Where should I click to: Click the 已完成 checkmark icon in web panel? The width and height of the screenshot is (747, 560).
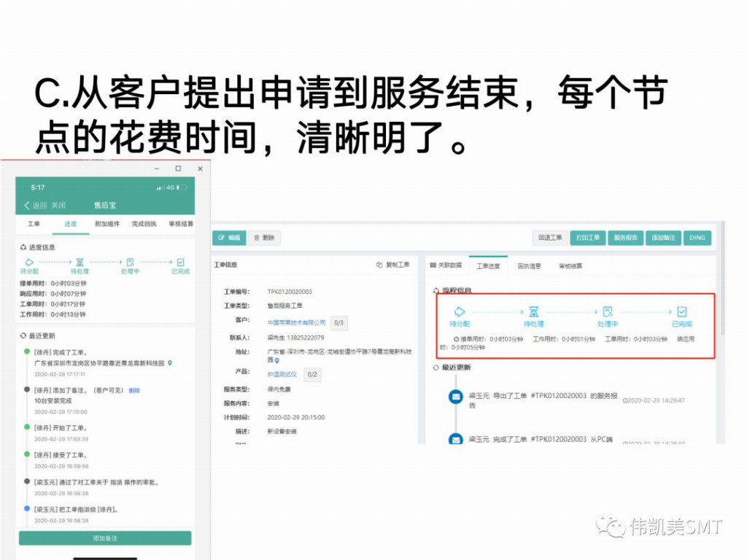click(x=682, y=311)
